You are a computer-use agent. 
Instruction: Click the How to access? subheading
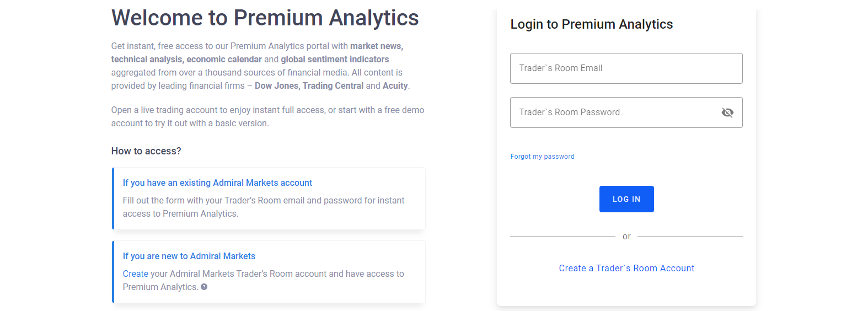click(146, 151)
